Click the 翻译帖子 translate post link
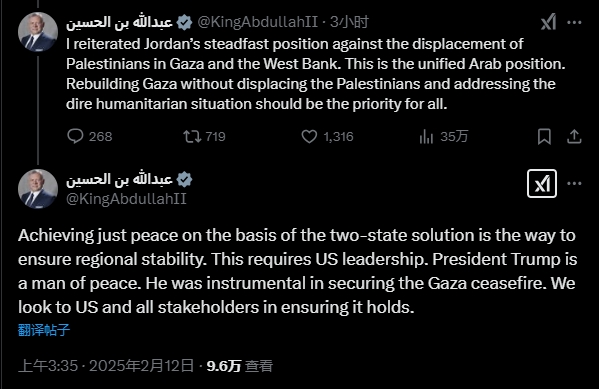The width and height of the screenshot is (599, 389). (44, 330)
